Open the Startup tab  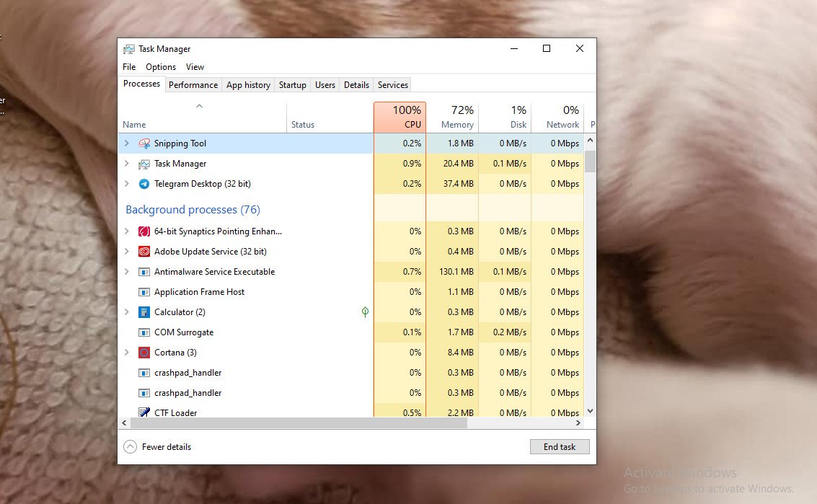pyautogui.click(x=292, y=85)
